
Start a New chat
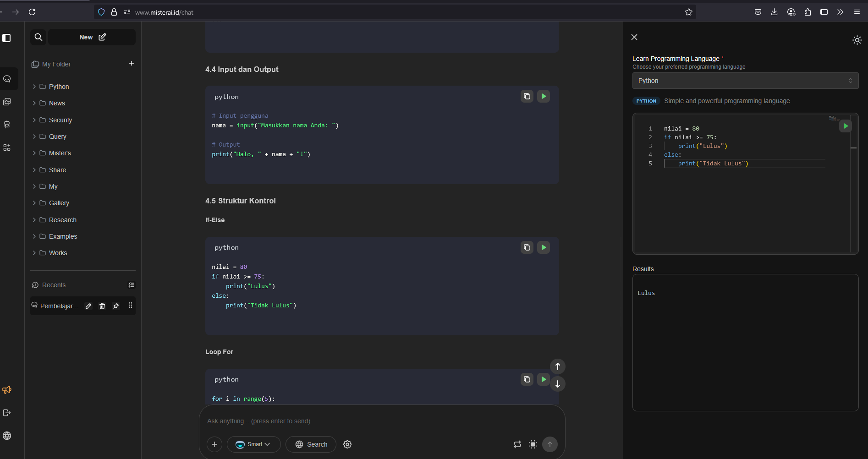point(92,37)
